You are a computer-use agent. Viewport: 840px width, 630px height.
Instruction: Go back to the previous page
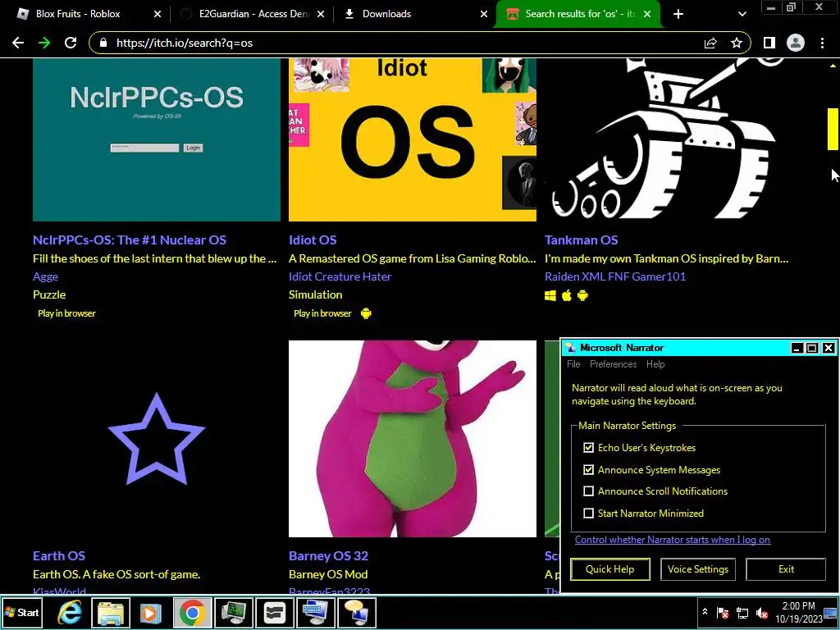pos(18,43)
